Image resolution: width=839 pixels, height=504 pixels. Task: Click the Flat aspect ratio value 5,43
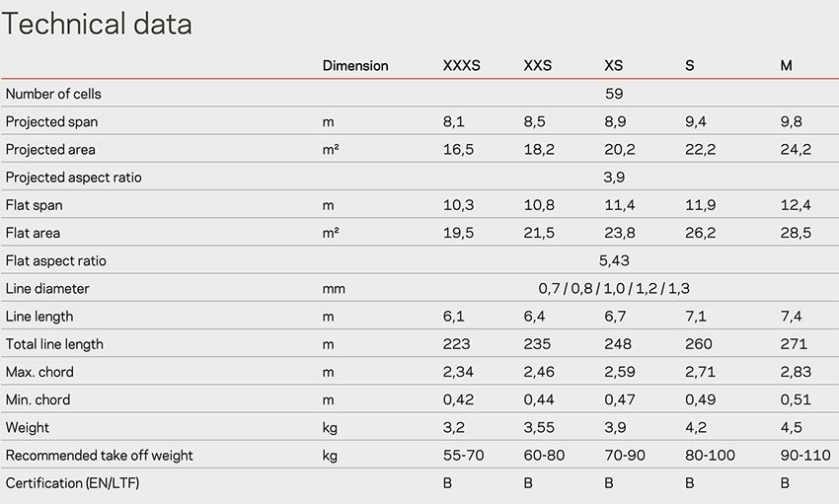(614, 260)
